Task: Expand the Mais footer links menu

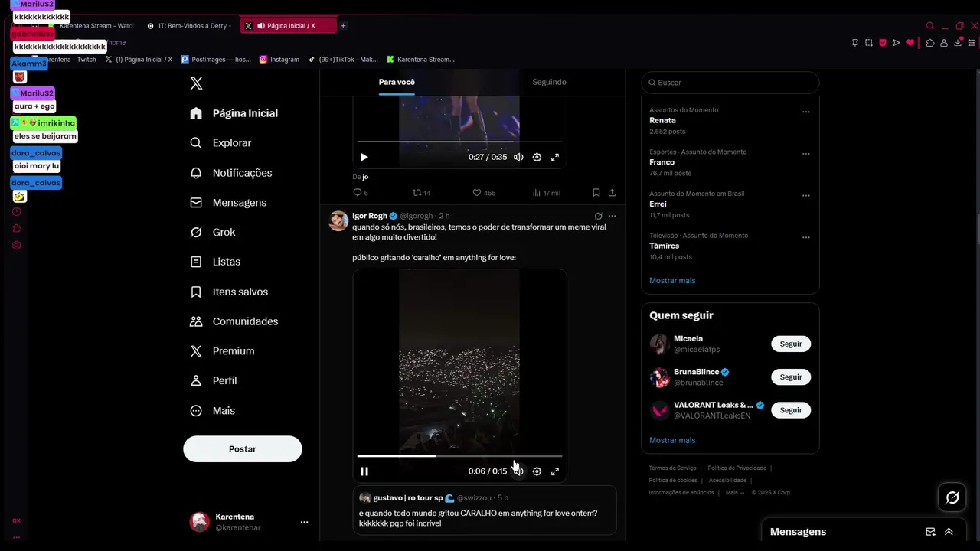Action: 734,493
